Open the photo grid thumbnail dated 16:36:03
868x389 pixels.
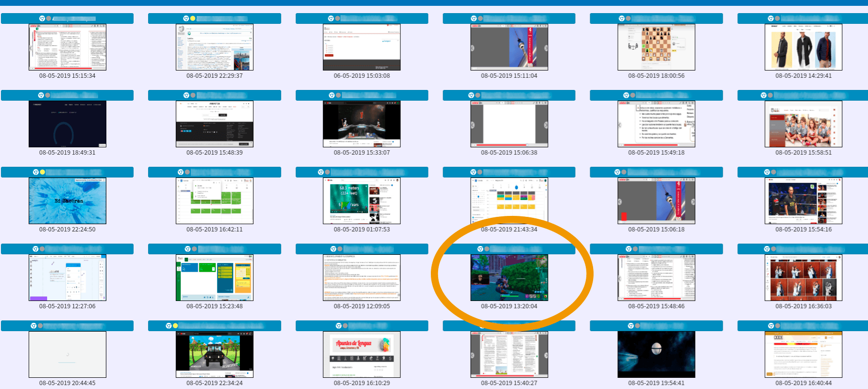[x=803, y=278]
